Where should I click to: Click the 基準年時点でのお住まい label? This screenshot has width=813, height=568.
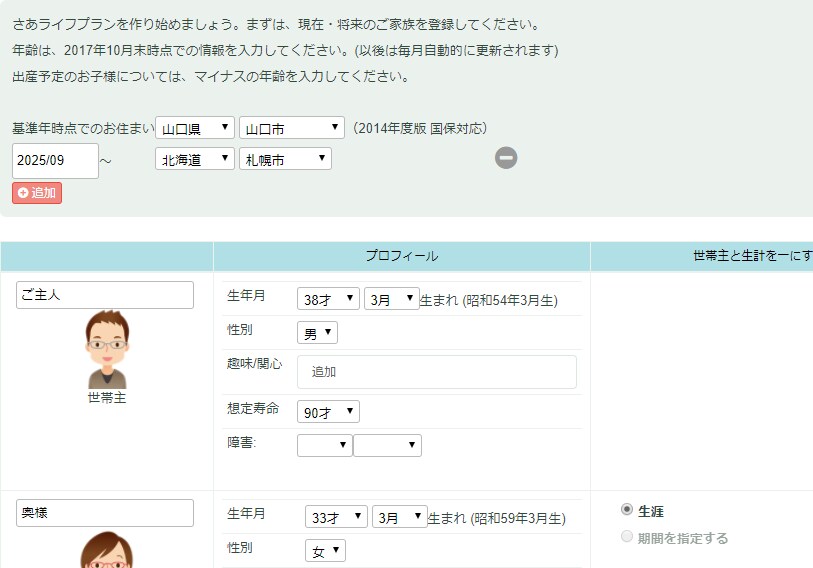click(x=83, y=128)
